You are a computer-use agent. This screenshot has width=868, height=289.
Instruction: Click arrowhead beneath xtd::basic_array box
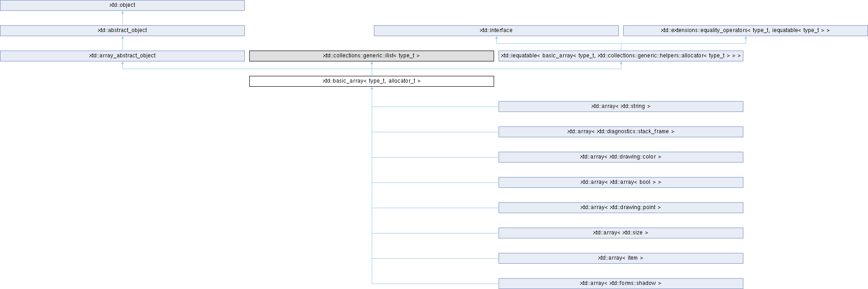pos(372,89)
